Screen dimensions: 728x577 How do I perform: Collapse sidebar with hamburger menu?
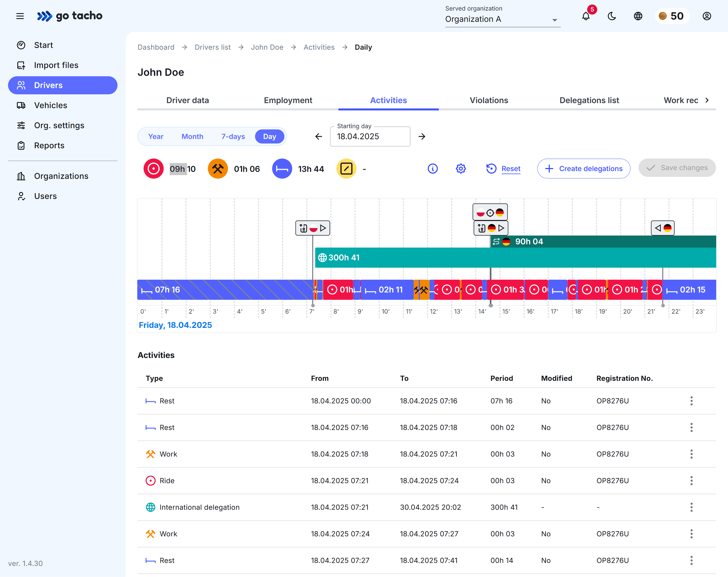20,16
